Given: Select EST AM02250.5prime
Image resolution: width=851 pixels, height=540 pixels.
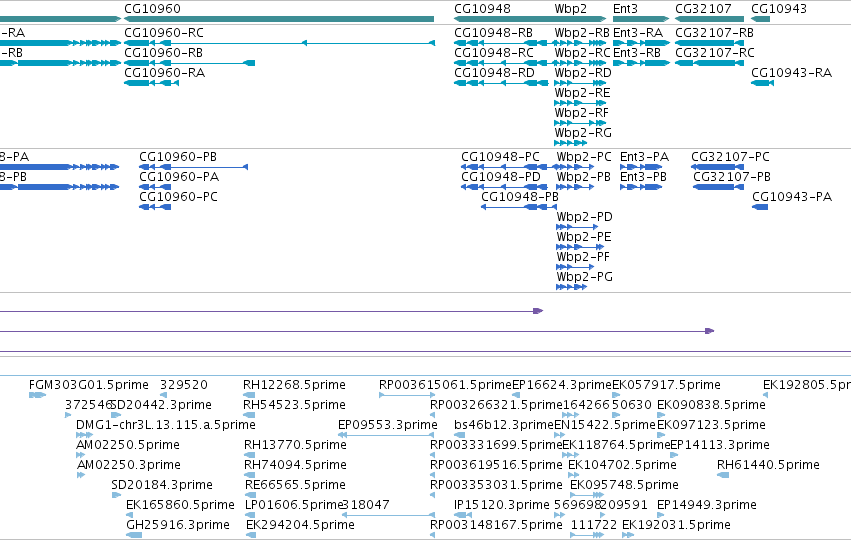Looking at the screenshot, I should pyautogui.click(x=128, y=445).
